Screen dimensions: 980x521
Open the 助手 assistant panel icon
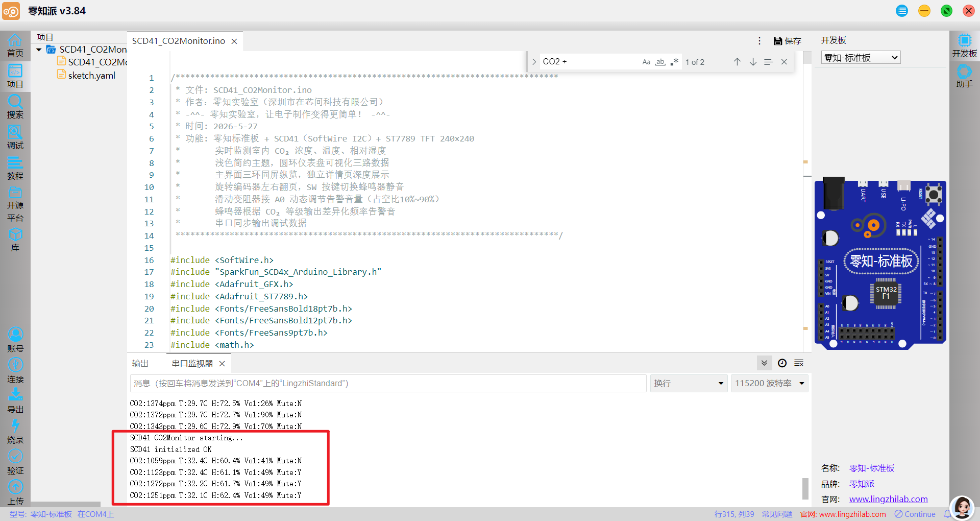coord(964,77)
